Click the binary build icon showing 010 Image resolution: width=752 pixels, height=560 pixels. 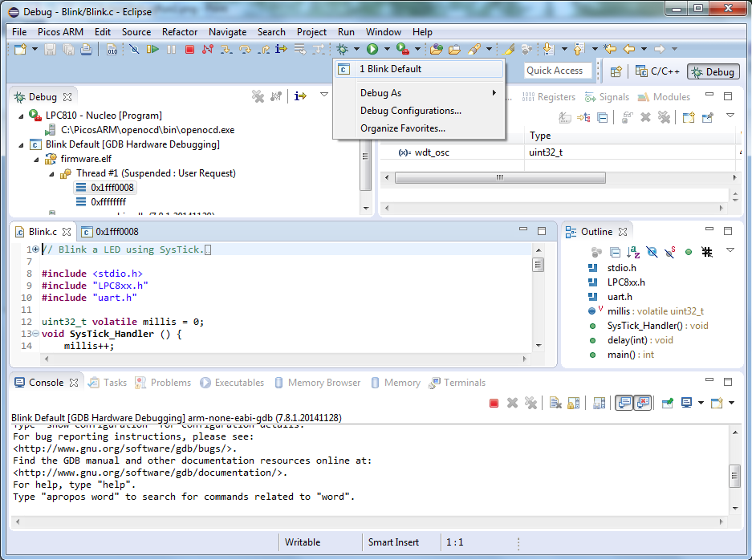(112, 49)
